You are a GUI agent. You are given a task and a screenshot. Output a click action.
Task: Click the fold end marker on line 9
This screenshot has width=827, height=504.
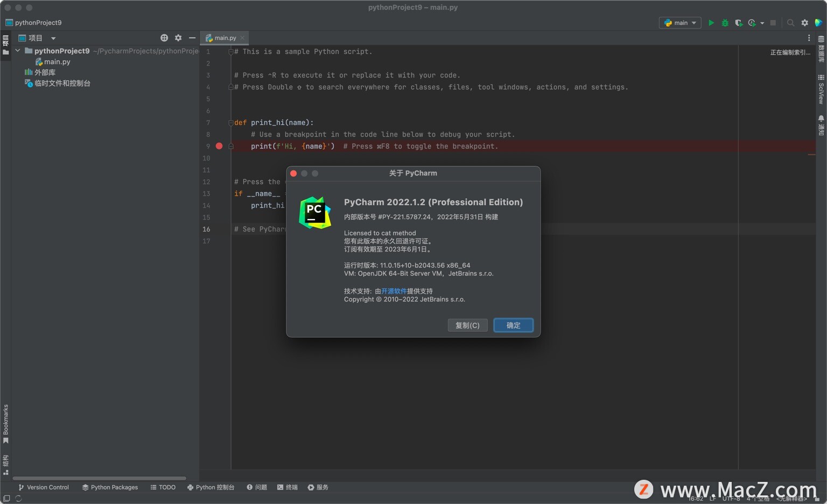[x=231, y=146]
